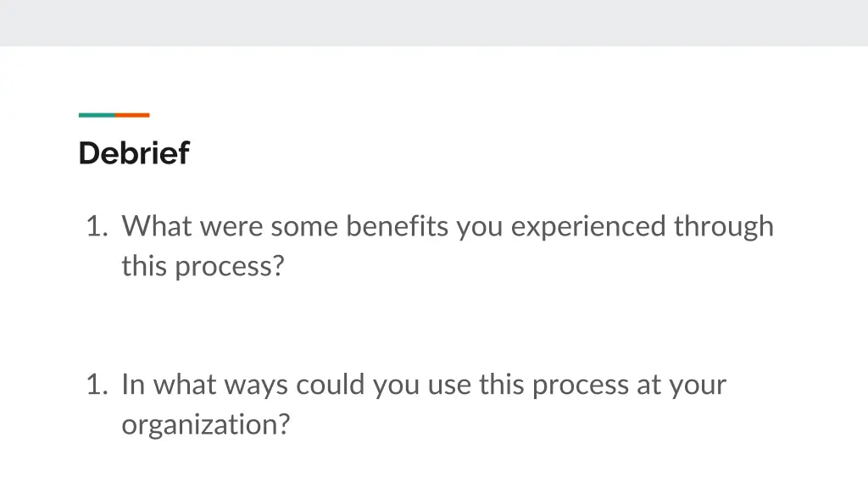Click the word 'some' in first question

tap(304, 227)
